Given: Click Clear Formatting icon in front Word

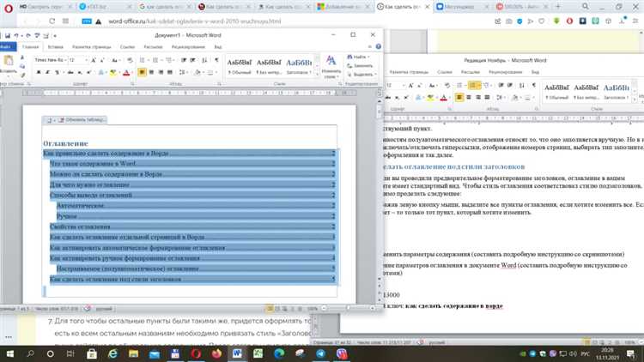Looking at the screenshot, I should 130,60.
